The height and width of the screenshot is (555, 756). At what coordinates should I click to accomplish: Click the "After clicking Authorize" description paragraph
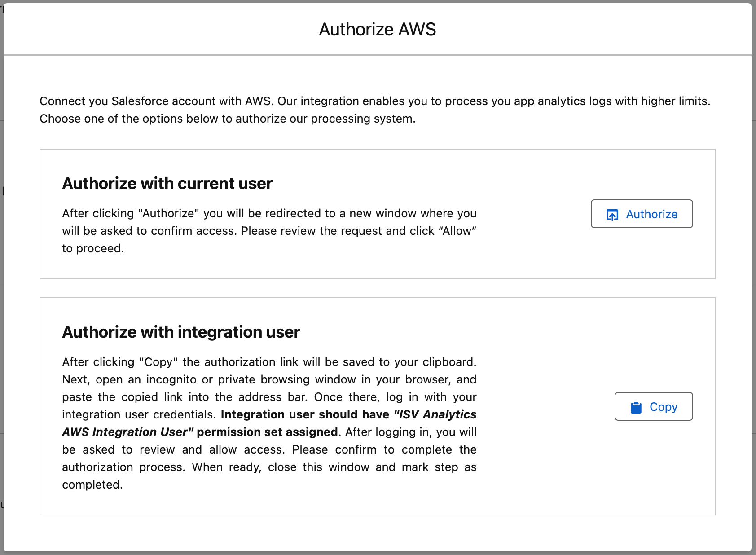click(269, 231)
